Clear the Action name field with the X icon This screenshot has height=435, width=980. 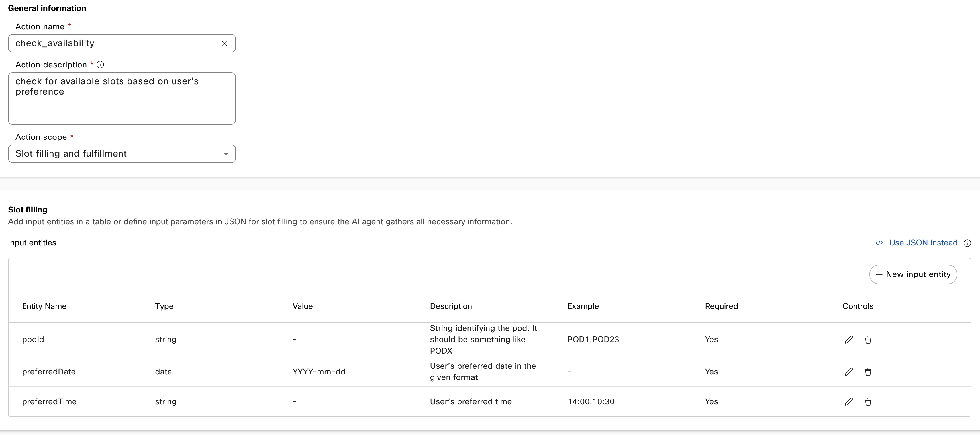[224, 43]
